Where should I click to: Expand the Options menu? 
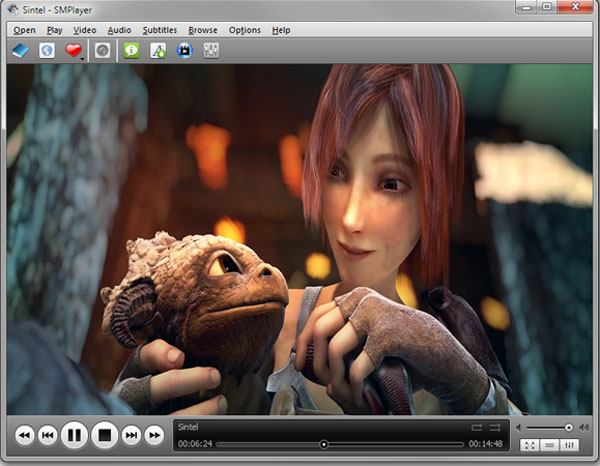(244, 30)
